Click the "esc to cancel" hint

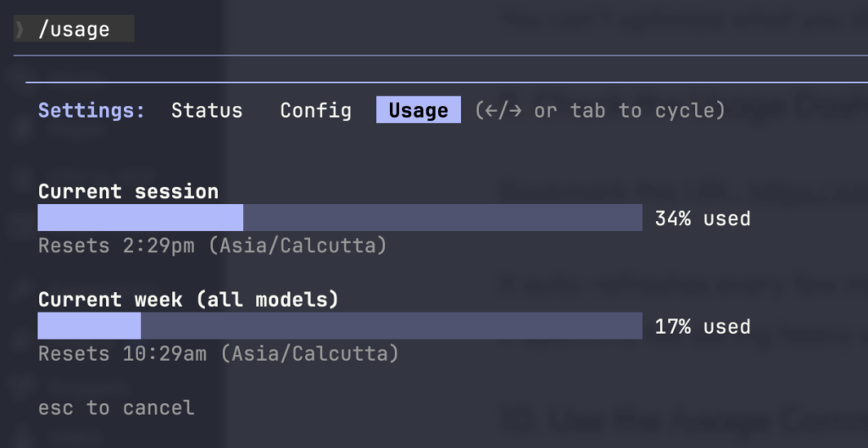point(116,408)
